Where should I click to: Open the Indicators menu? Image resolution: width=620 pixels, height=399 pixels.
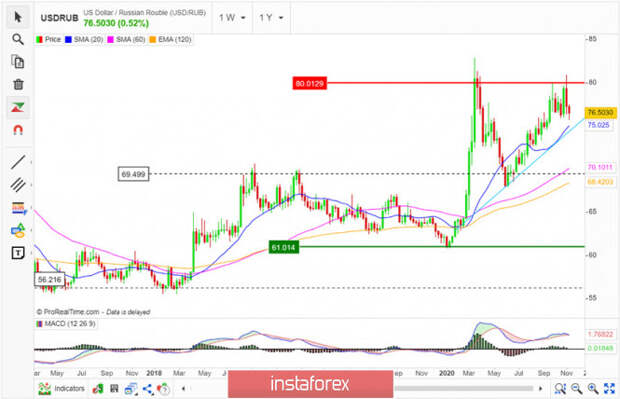tap(61, 389)
